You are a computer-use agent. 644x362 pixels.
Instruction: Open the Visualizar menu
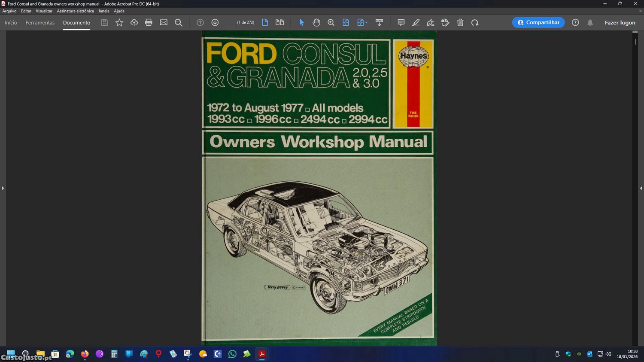coord(44,11)
